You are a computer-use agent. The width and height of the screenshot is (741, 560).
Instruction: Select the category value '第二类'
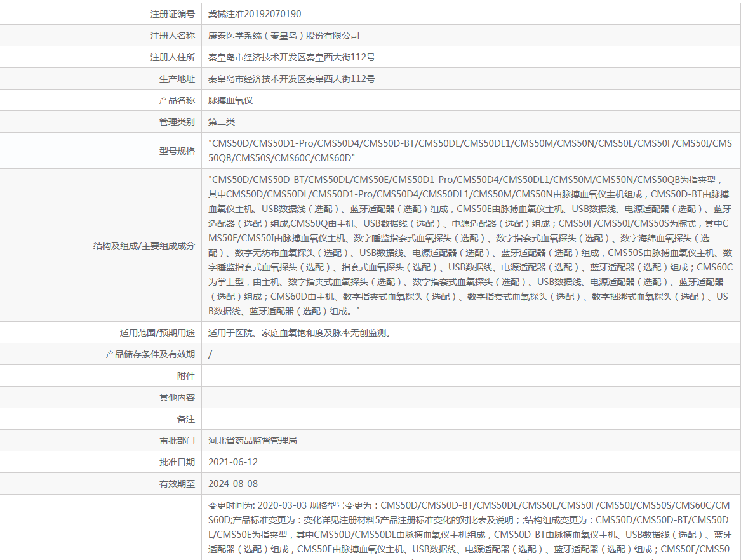tap(222, 122)
